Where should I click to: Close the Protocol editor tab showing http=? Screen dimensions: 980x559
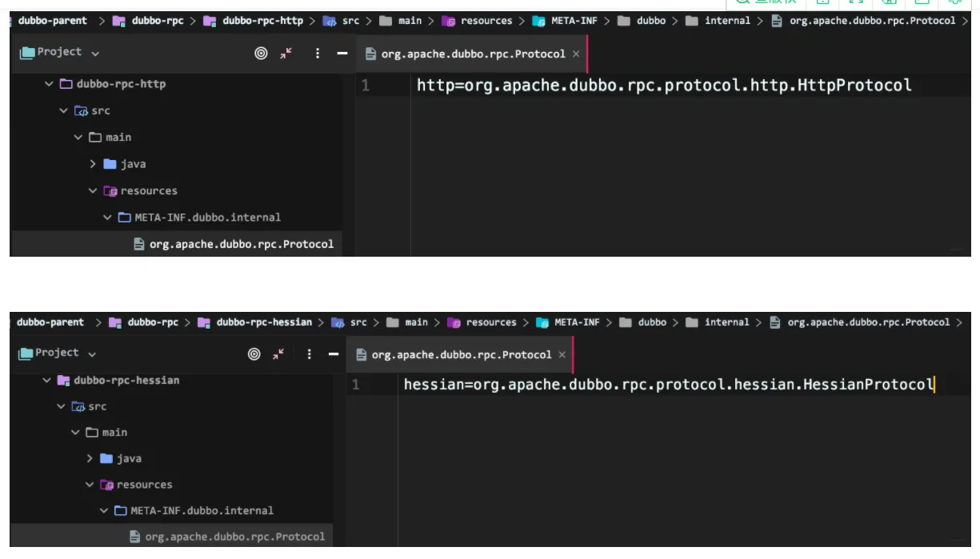coord(576,54)
